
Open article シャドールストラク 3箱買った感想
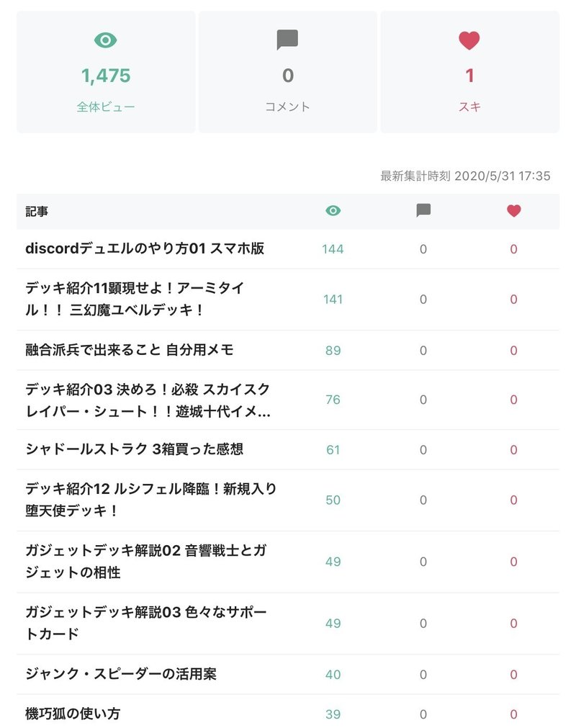[134, 449]
